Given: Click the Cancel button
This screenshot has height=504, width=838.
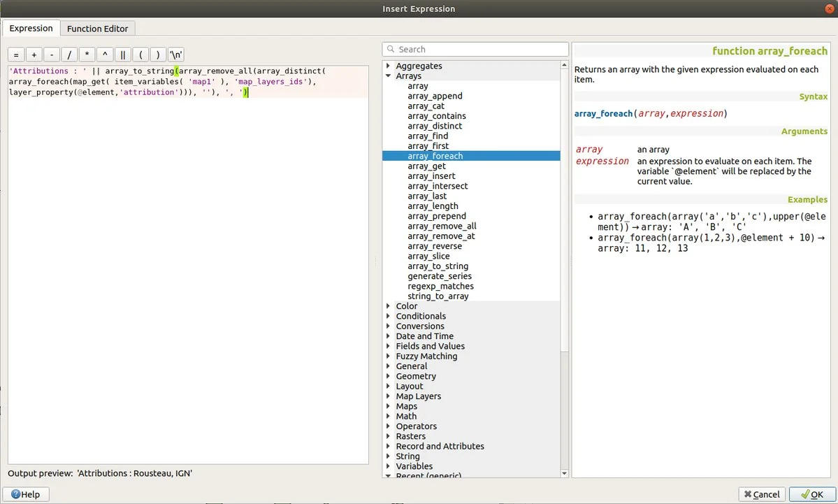Looking at the screenshot, I should [x=761, y=494].
